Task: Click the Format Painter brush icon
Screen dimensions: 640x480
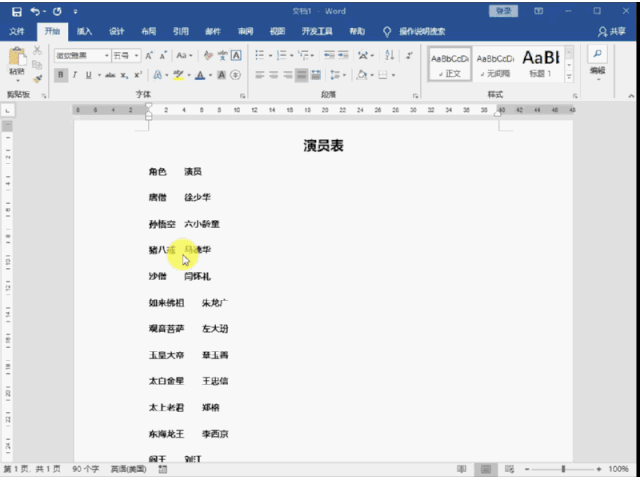Action: tap(37, 78)
